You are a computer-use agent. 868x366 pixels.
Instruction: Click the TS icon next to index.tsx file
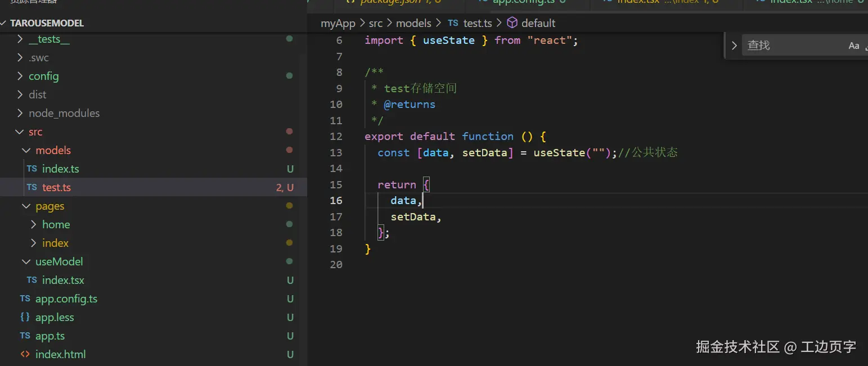32,280
